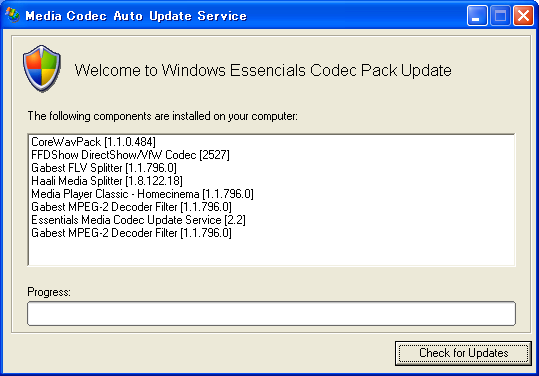This screenshot has height=376, width=539.
Task: Close the Media Codec Auto Update window
Action: click(x=523, y=15)
